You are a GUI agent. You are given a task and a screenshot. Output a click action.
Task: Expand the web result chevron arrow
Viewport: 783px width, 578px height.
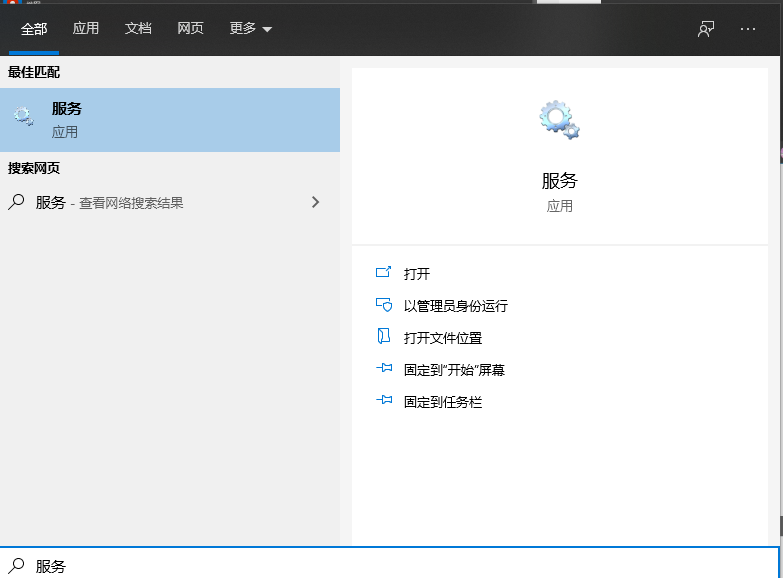point(315,202)
